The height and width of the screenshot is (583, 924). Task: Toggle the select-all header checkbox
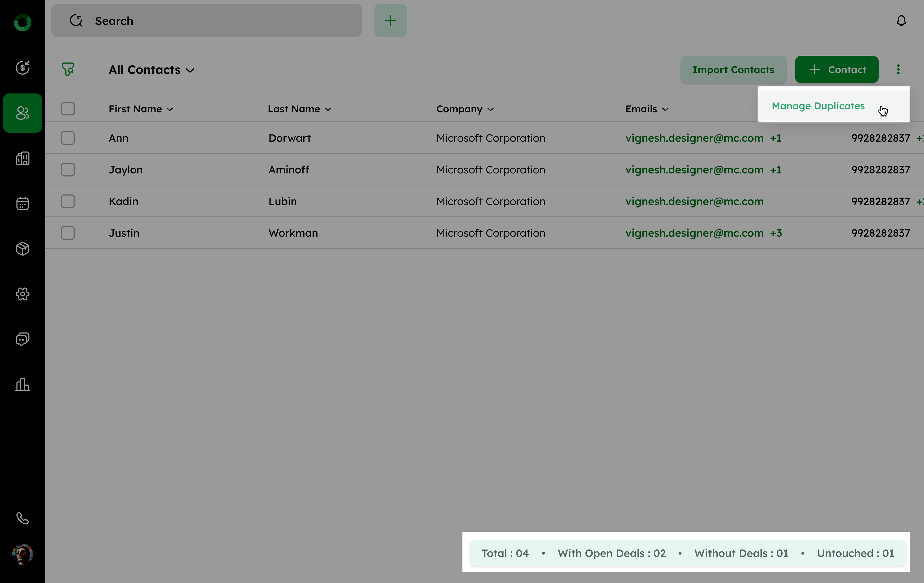point(68,109)
